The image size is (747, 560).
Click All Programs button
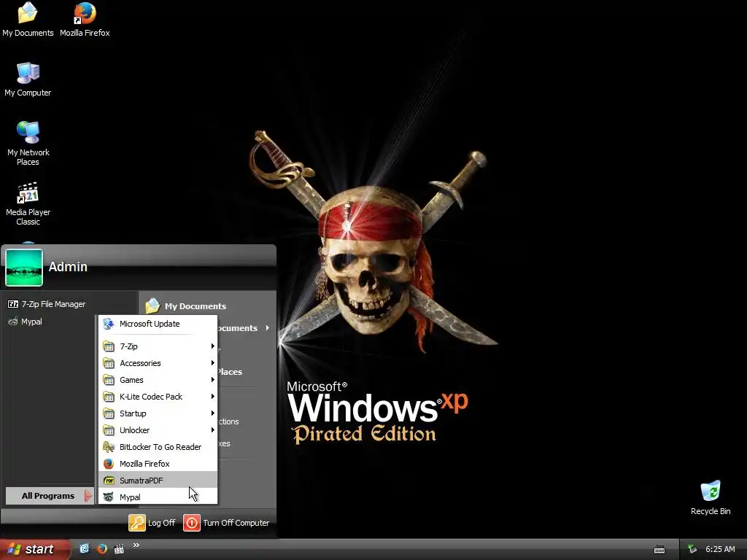click(x=50, y=496)
